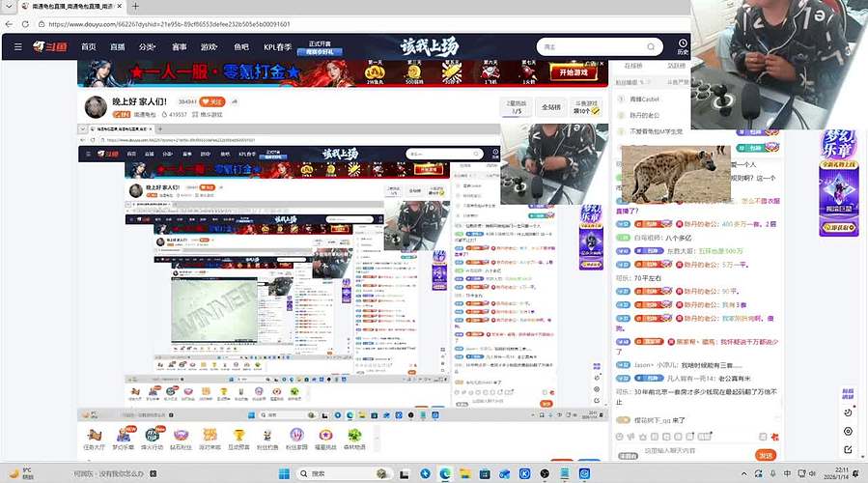868x483 pixels.
Task: Follow the streamer with the 关注 button
Action: tap(212, 101)
